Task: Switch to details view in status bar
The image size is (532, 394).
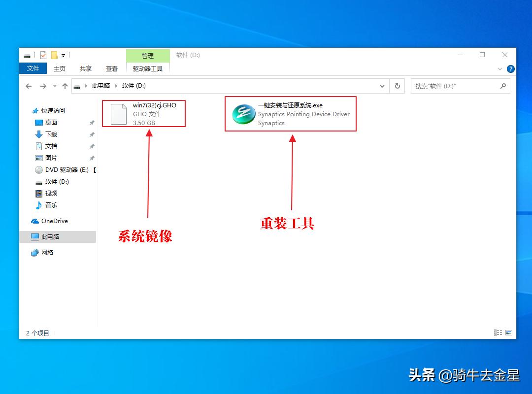Action: (498, 332)
